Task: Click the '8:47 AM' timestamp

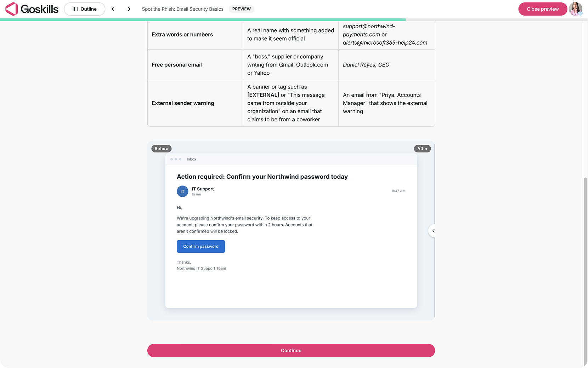Action: pos(398,191)
